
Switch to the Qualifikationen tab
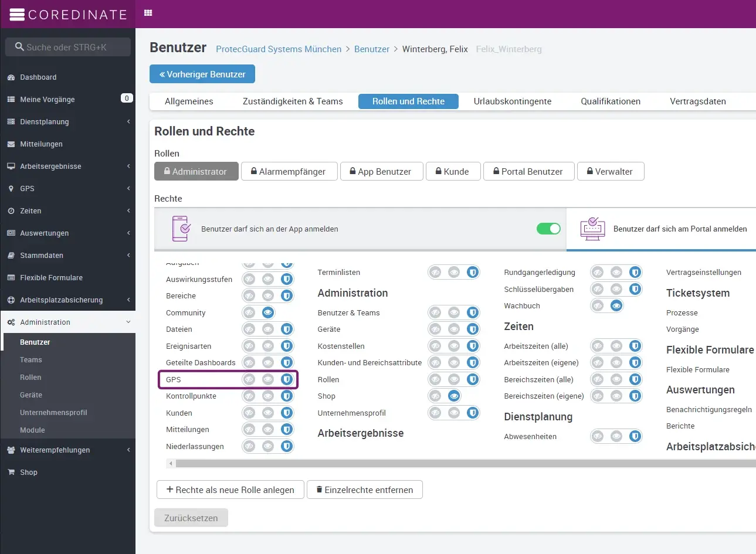click(x=610, y=101)
